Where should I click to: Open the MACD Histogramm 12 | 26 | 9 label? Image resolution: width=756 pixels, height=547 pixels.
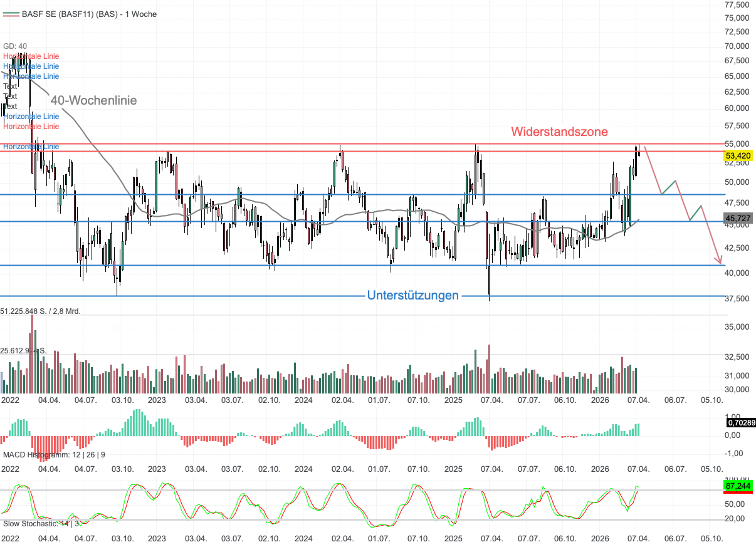[x=54, y=454]
